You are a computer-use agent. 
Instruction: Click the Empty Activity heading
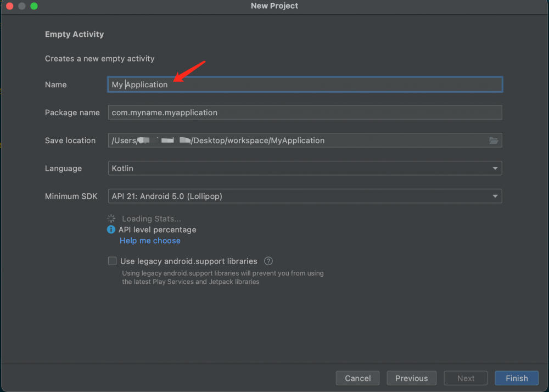[x=75, y=34]
